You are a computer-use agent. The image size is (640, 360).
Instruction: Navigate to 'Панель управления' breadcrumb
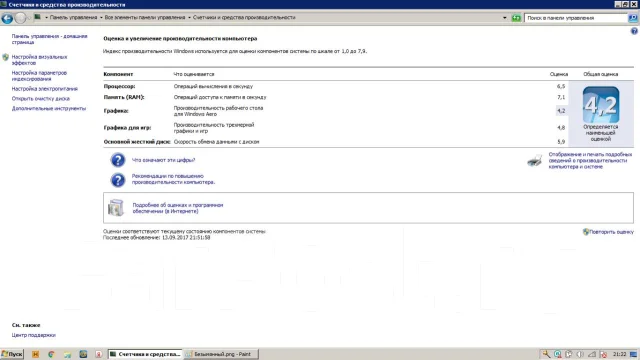(73, 18)
